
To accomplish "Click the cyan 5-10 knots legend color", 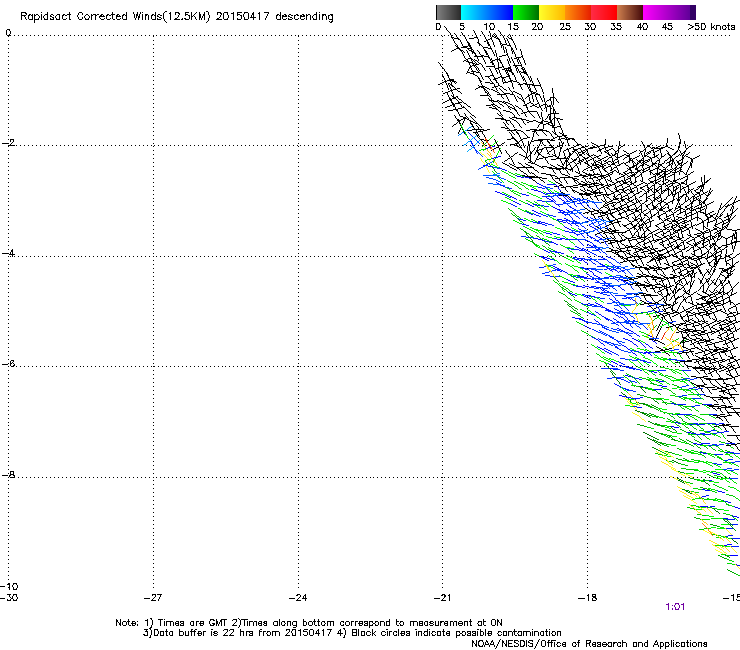I will [x=474, y=12].
